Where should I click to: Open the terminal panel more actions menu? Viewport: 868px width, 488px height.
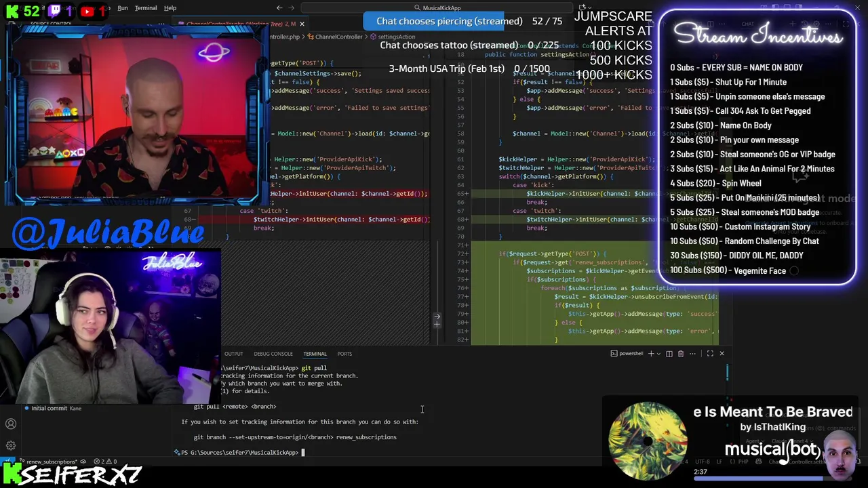coord(692,354)
